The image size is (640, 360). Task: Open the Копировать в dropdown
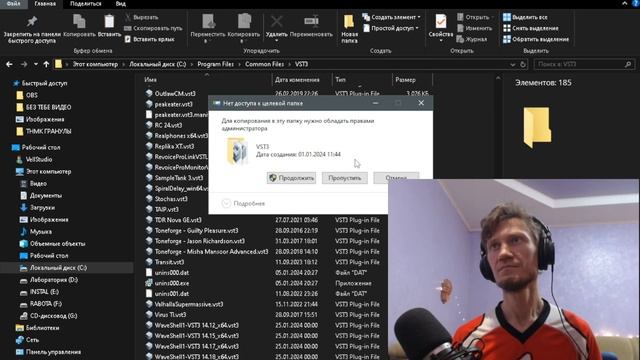[x=244, y=28]
